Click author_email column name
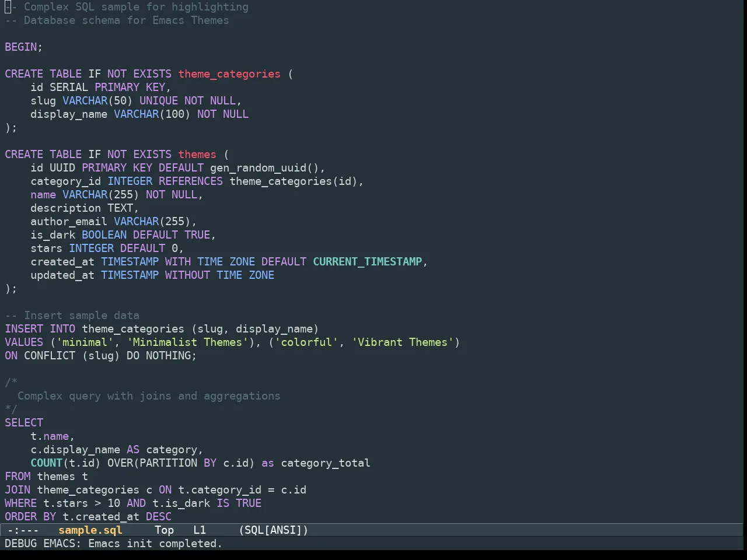 [x=69, y=221]
